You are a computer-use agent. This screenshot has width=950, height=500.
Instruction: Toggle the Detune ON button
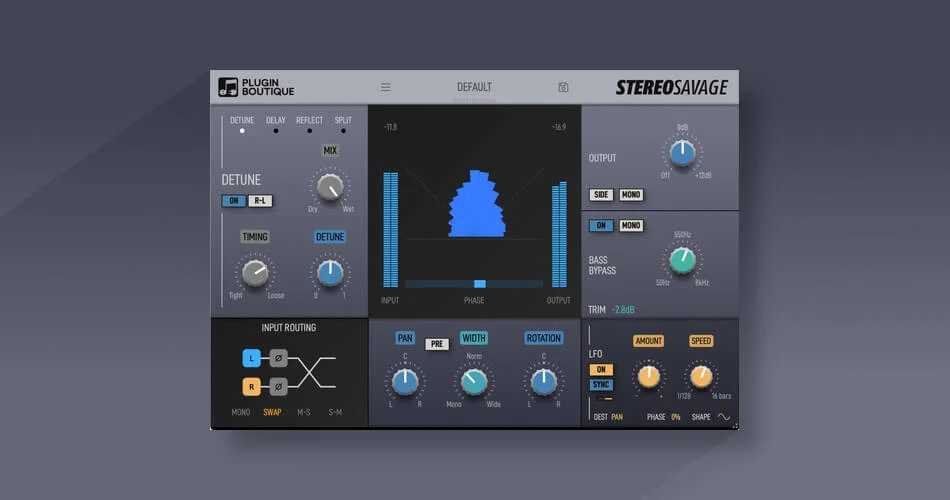point(234,201)
